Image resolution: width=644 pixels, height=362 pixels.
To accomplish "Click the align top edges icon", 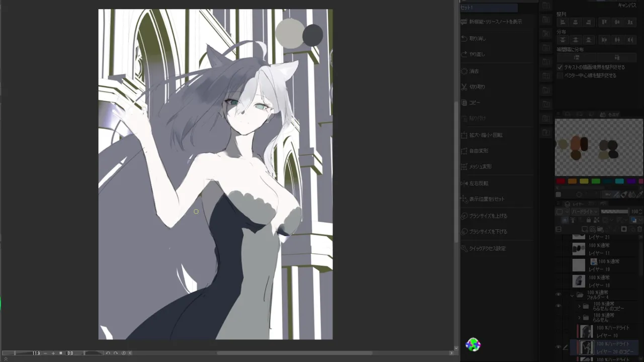I will pyautogui.click(x=604, y=22).
